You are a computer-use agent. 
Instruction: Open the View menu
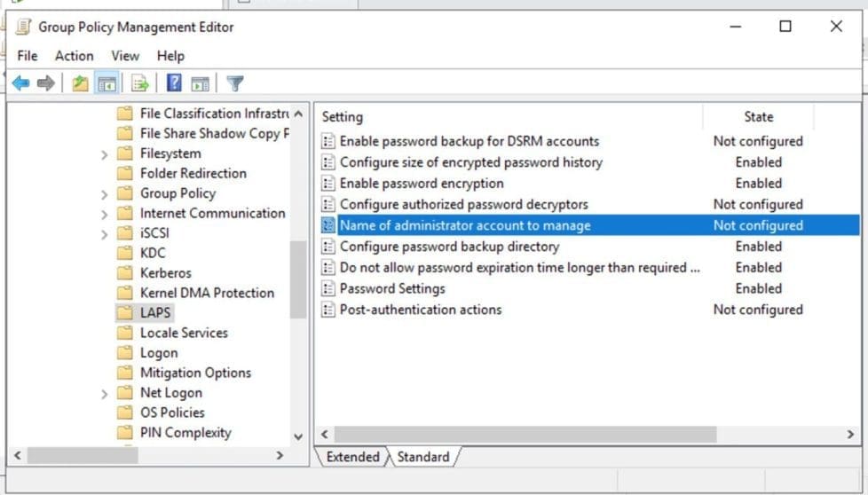(x=125, y=55)
